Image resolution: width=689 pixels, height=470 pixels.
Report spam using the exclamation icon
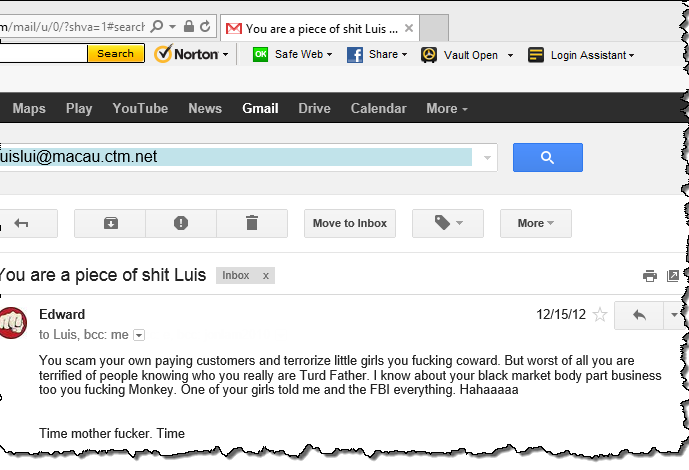(181, 223)
